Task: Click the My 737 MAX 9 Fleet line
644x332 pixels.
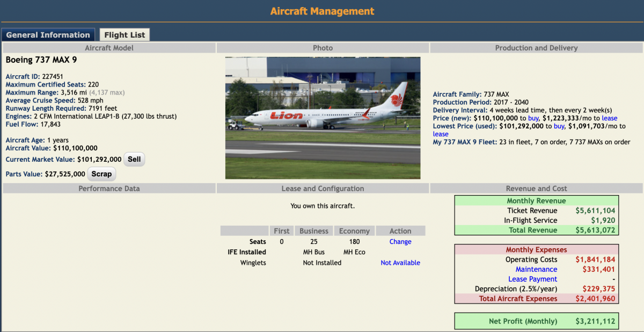Action: coord(531,142)
